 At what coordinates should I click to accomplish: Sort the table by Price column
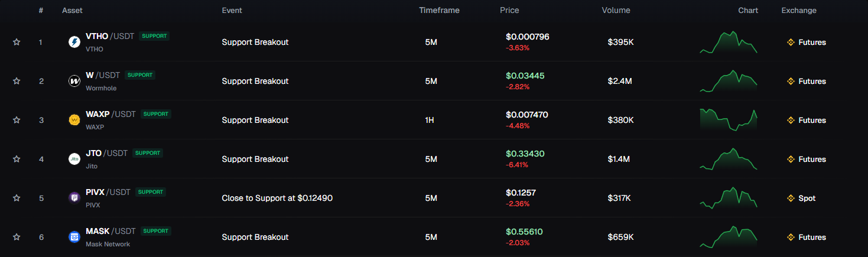tap(509, 10)
